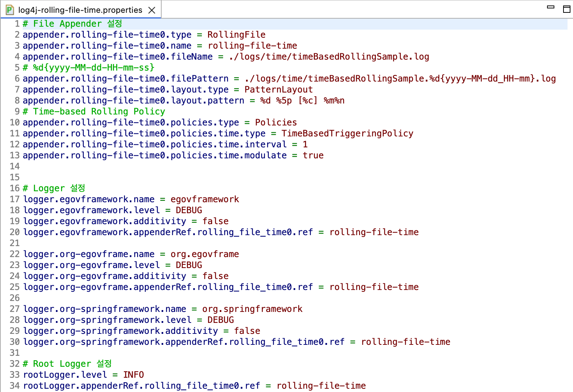
Task: Click the PatternLayout value
Action: click(278, 90)
